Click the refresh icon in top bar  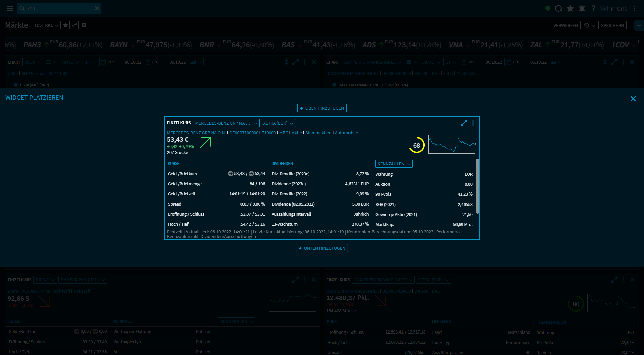click(x=558, y=8)
